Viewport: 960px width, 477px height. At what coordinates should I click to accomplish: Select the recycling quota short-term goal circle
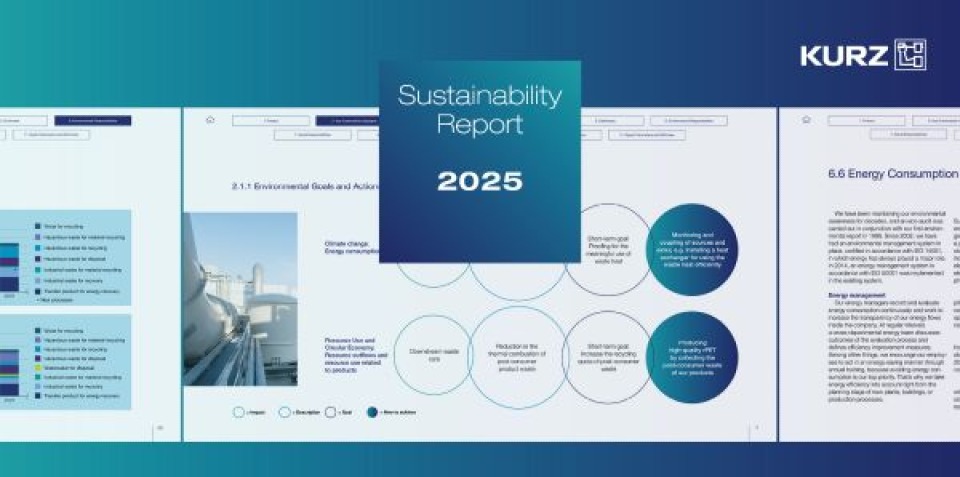609,358
